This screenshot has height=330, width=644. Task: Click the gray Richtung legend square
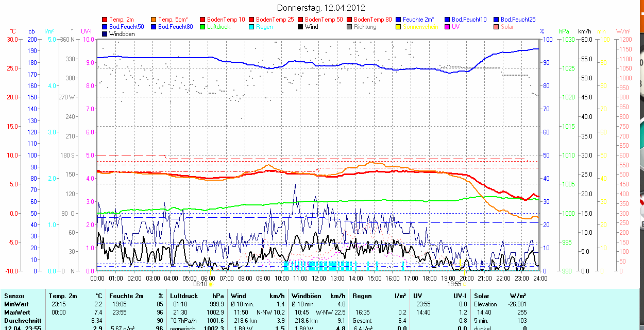[350, 27]
